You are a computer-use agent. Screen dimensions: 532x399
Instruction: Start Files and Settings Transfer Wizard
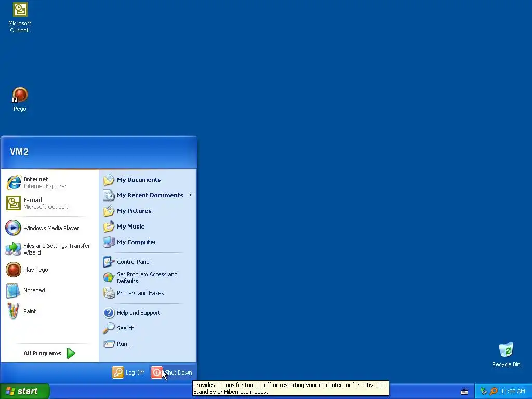coord(49,249)
